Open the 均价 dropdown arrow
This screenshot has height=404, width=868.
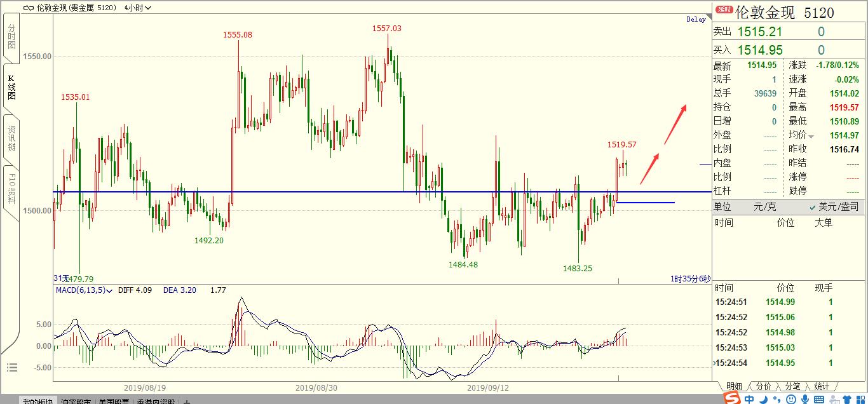[x=811, y=137]
